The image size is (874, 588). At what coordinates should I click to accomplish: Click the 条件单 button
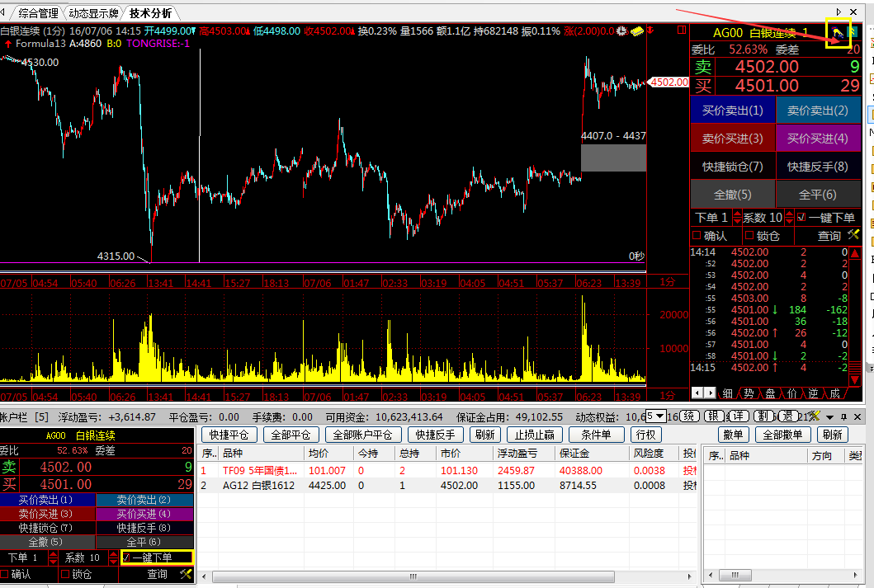[596, 435]
